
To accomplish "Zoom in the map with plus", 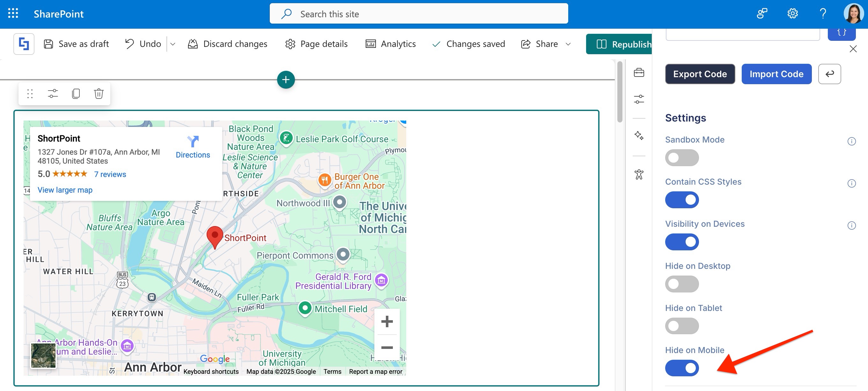I will click(387, 321).
